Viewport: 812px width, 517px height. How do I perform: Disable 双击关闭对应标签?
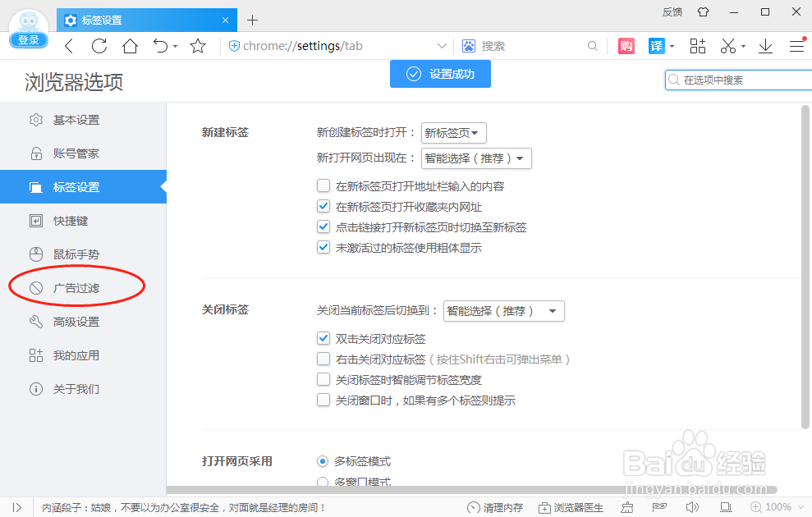click(x=323, y=338)
